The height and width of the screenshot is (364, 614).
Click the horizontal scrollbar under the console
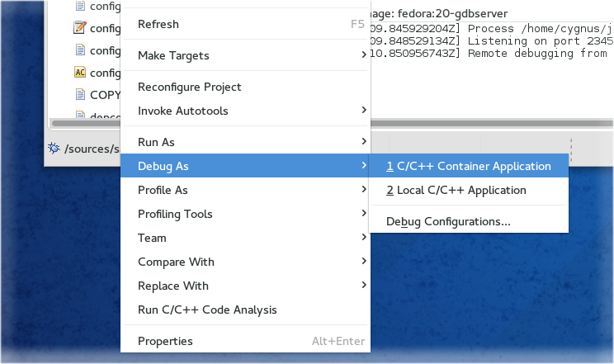[x=491, y=124]
